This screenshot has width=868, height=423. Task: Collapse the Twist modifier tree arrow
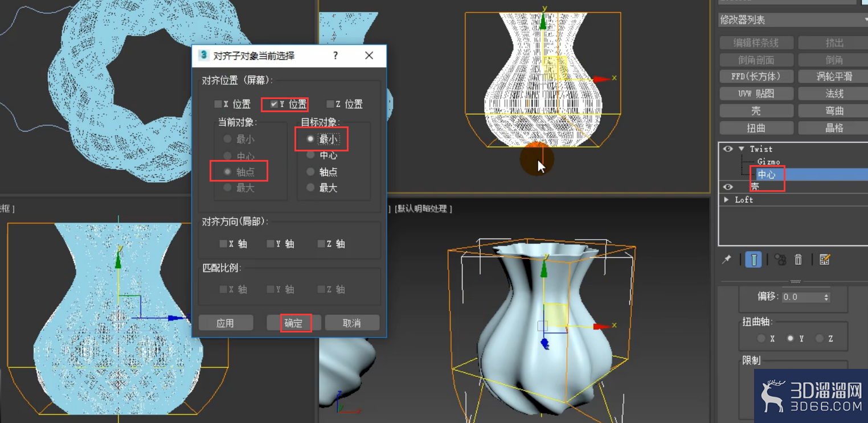742,149
